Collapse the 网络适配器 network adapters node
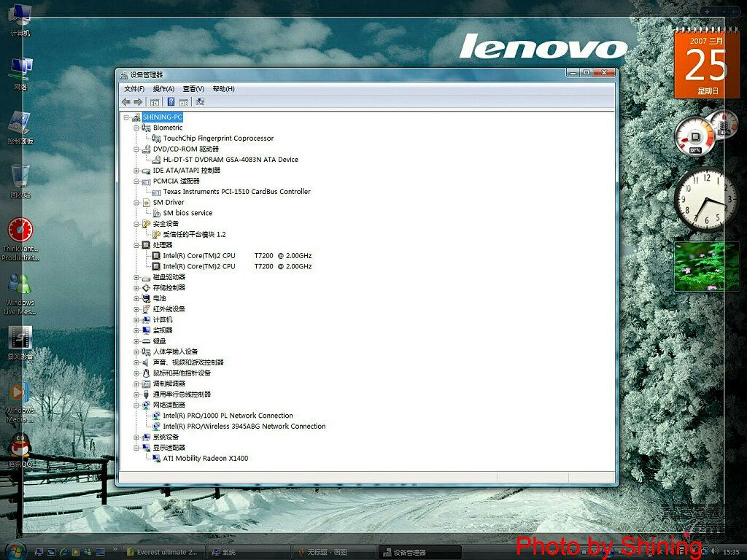 tap(136, 405)
